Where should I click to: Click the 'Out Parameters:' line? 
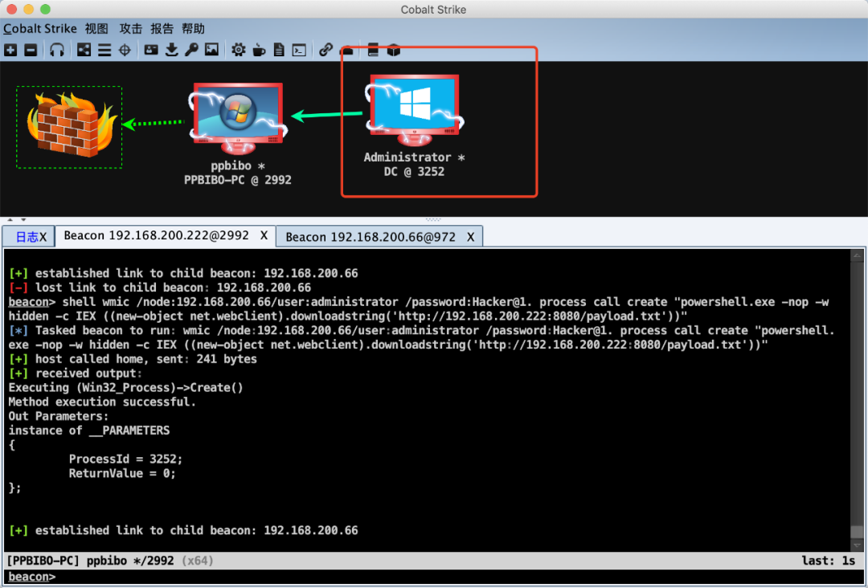click(x=59, y=417)
